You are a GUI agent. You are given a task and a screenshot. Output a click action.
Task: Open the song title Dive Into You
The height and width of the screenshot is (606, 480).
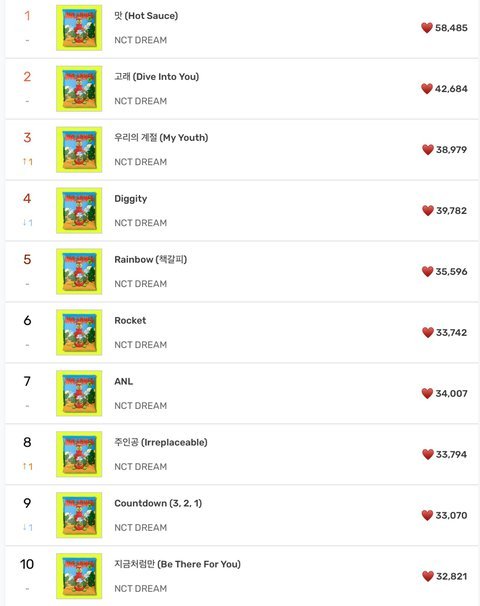tap(157, 77)
